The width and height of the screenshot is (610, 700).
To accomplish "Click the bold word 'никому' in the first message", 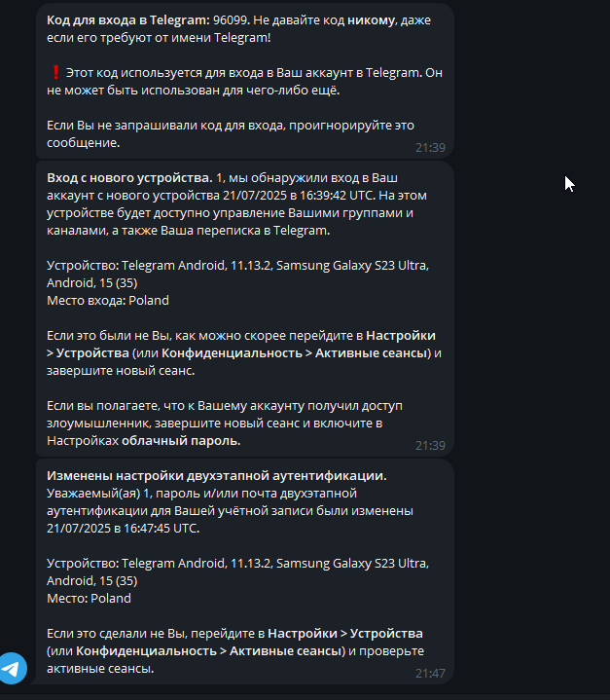I will point(371,20).
